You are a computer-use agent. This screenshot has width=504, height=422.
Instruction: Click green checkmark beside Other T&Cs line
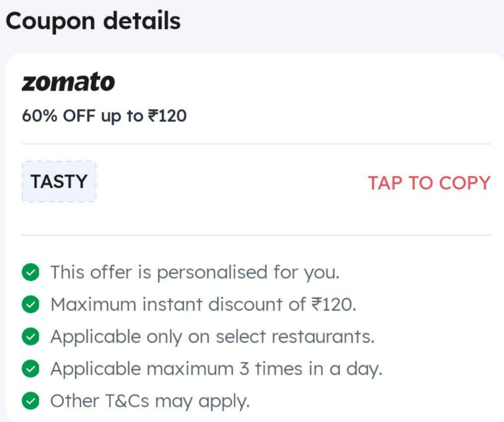tap(30, 401)
